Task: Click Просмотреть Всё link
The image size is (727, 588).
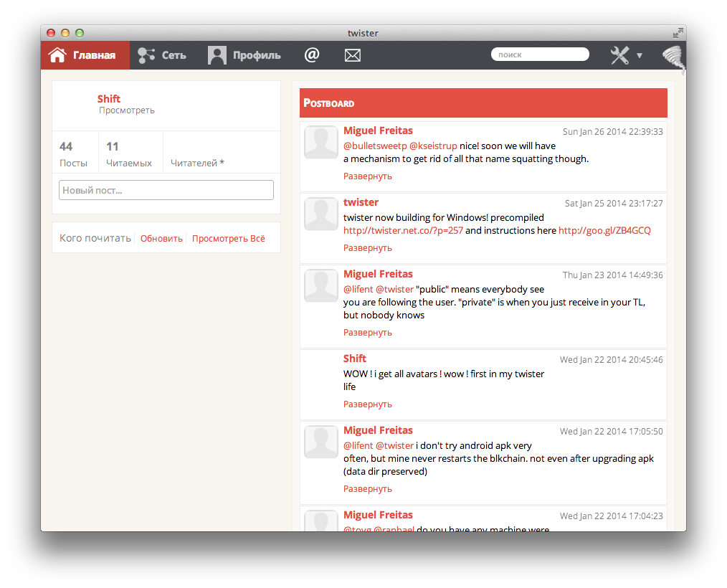Action: pyautogui.click(x=229, y=239)
